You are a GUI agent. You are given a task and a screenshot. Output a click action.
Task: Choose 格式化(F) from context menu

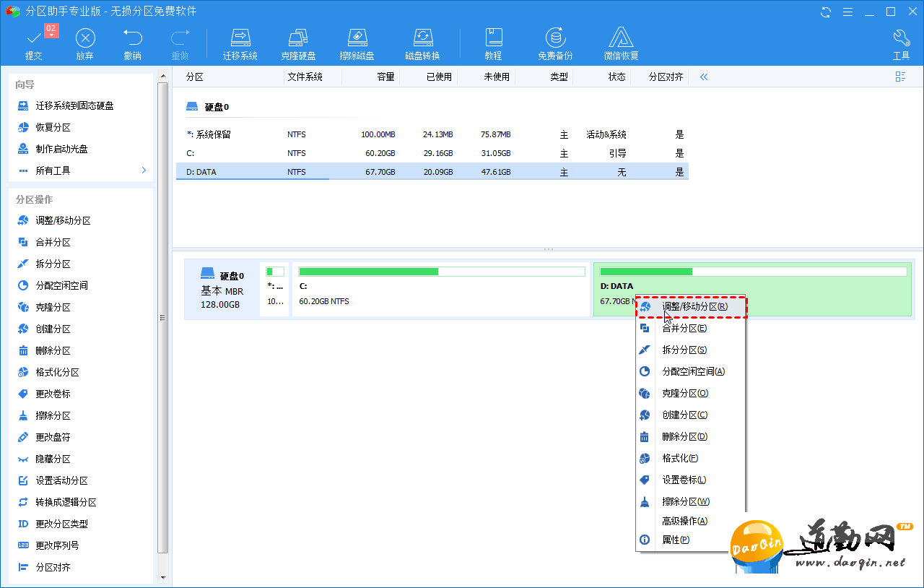click(x=691, y=458)
